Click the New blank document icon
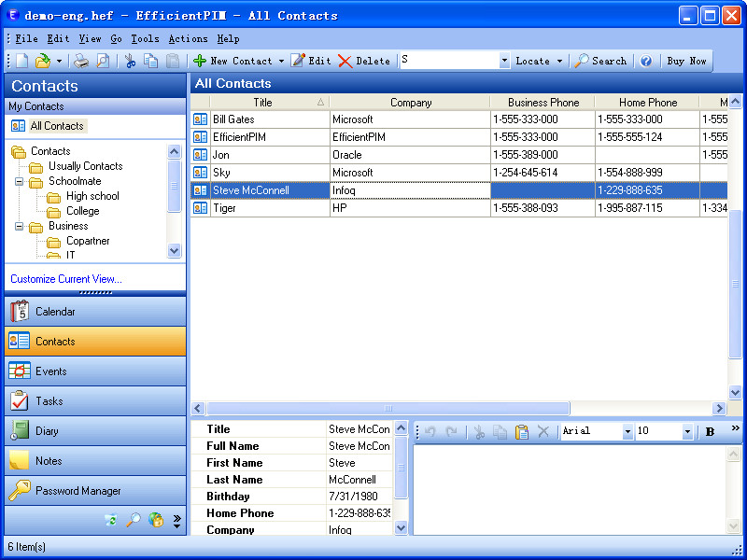Image resolution: width=747 pixels, height=560 pixels. pos(22,61)
